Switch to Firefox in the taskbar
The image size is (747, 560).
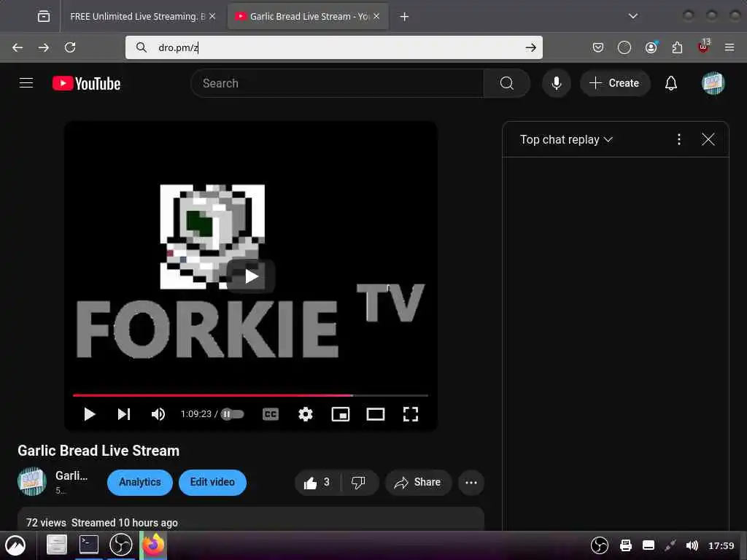point(153,545)
